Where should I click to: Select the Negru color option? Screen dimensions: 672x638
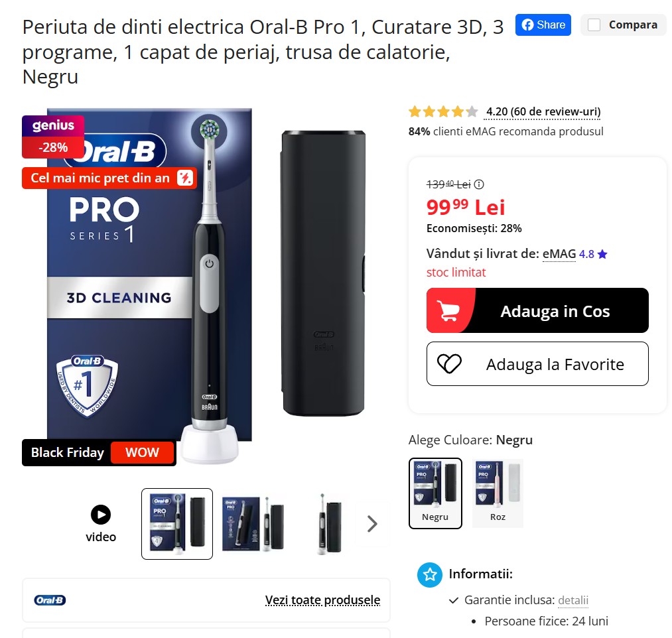click(x=435, y=493)
